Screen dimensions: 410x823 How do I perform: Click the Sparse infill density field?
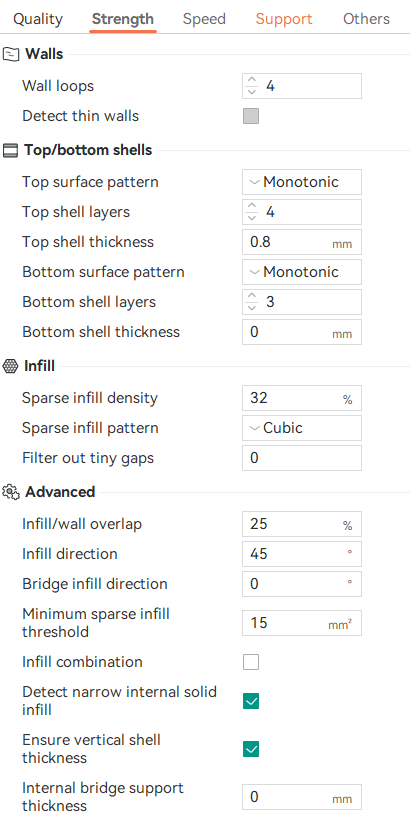[x=302, y=398]
